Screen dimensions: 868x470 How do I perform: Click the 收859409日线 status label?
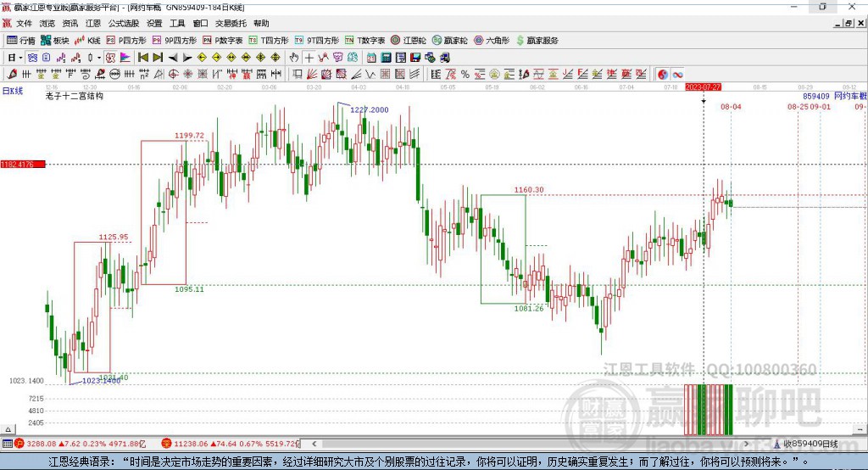(806, 444)
